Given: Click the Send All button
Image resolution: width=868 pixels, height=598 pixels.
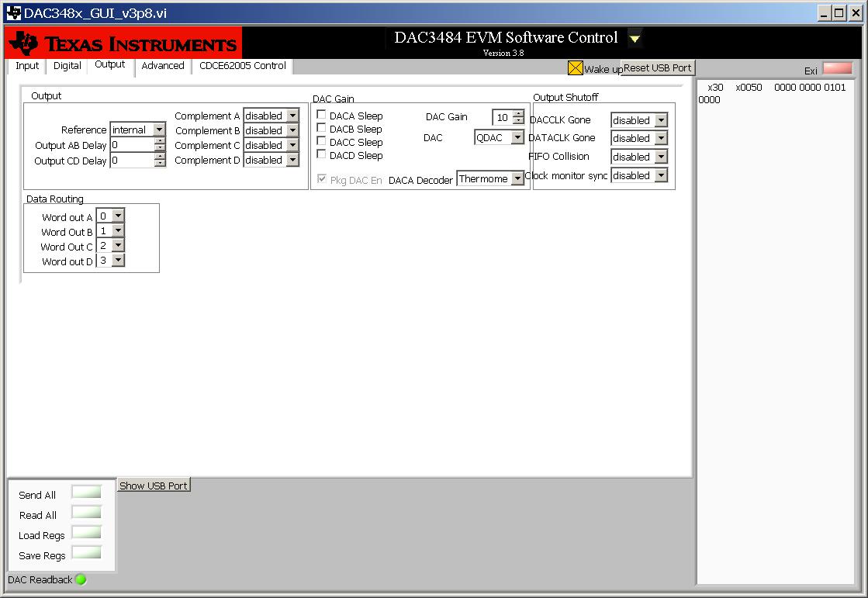Looking at the screenshot, I should [86, 492].
